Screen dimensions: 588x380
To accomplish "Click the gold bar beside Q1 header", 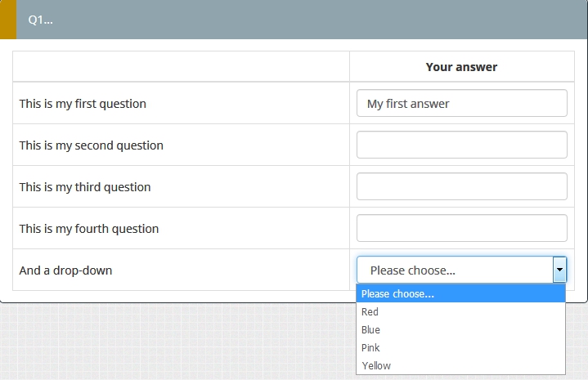I will (7, 20).
